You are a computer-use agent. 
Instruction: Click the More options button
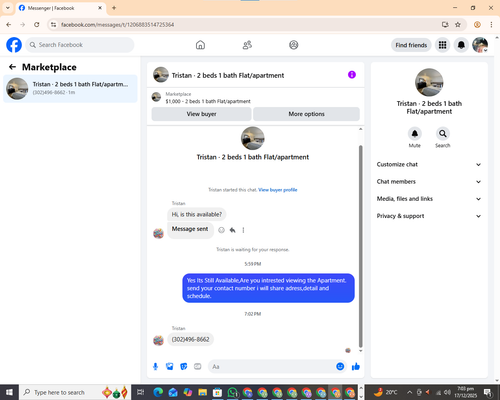[x=306, y=114]
